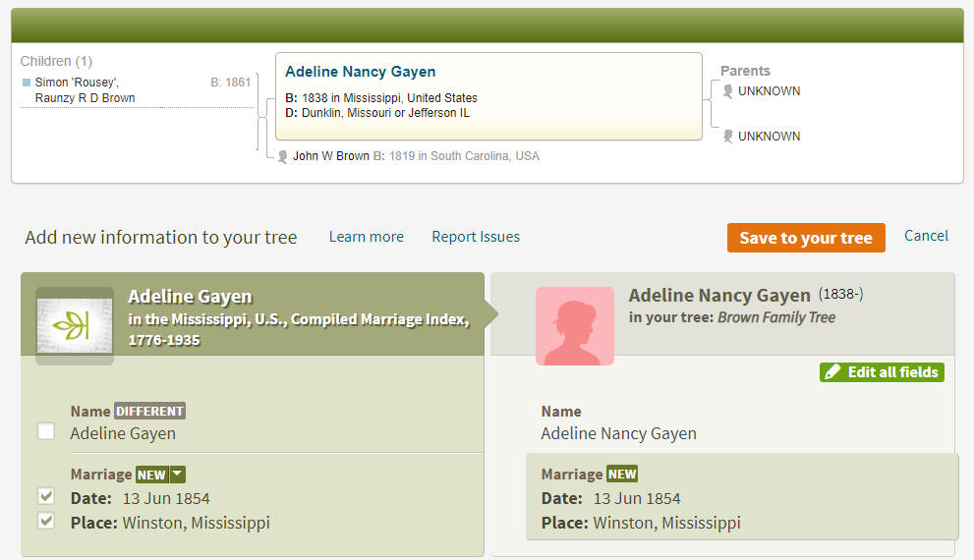
Task: Click the Mississippi Compiled Marriage Index title
Action: pos(298,330)
